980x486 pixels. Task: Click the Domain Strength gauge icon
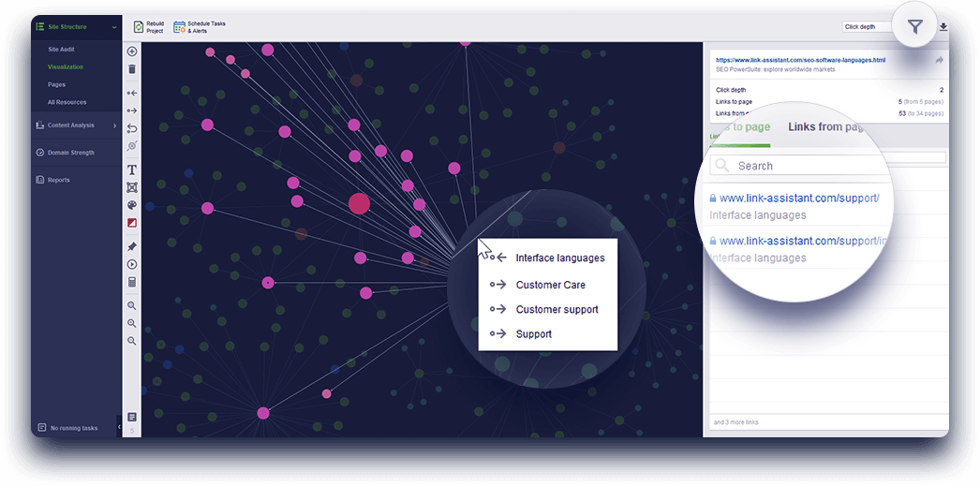tap(40, 153)
